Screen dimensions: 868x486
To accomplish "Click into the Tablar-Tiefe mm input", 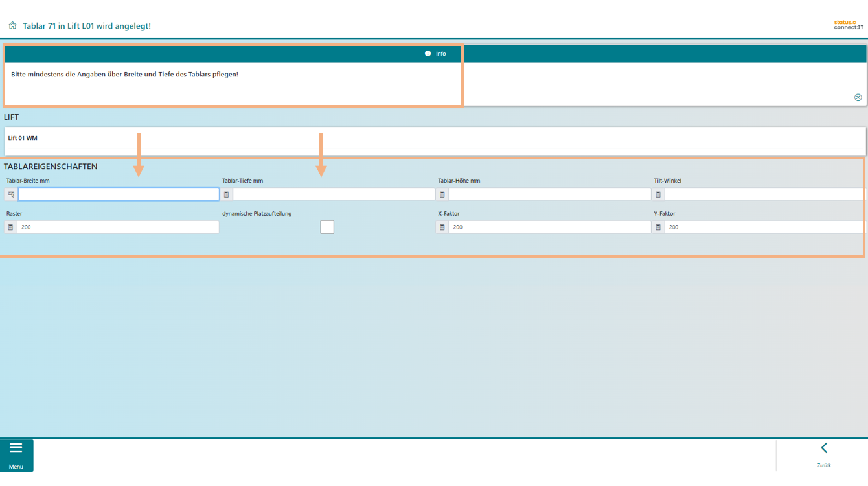I will point(334,194).
